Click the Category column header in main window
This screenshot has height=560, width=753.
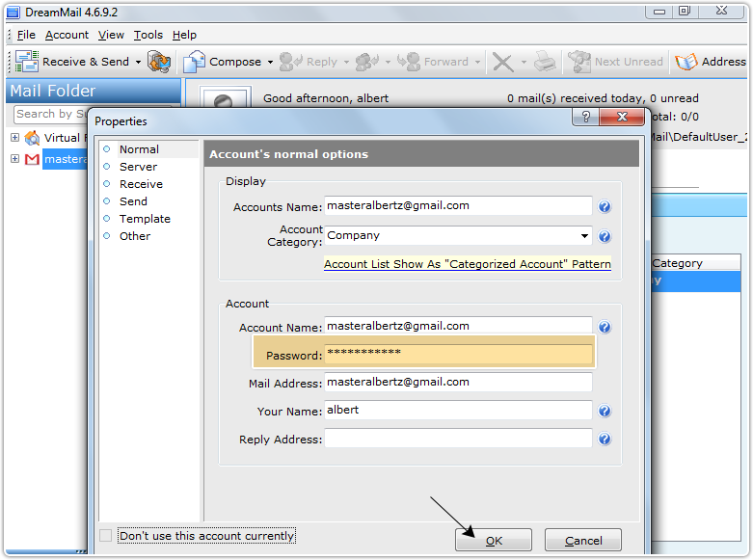tap(695, 263)
